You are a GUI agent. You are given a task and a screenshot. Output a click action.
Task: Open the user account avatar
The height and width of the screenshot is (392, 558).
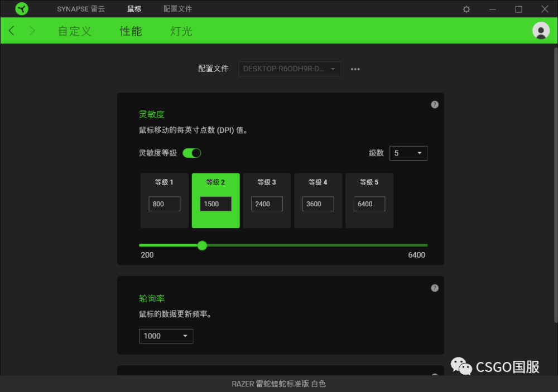(541, 31)
